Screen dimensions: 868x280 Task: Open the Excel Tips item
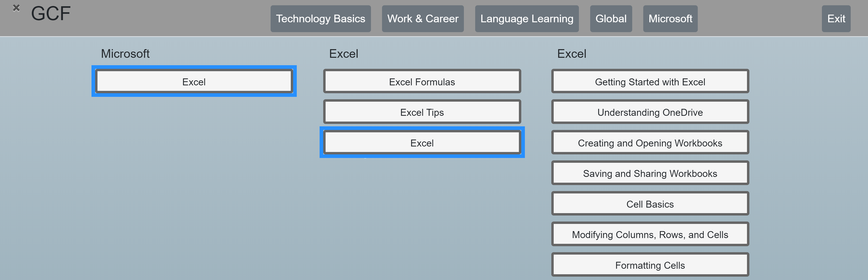point(422,112)
